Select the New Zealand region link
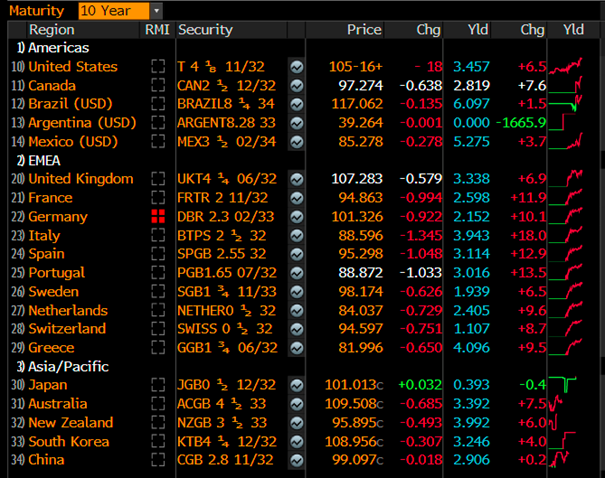 71,422
